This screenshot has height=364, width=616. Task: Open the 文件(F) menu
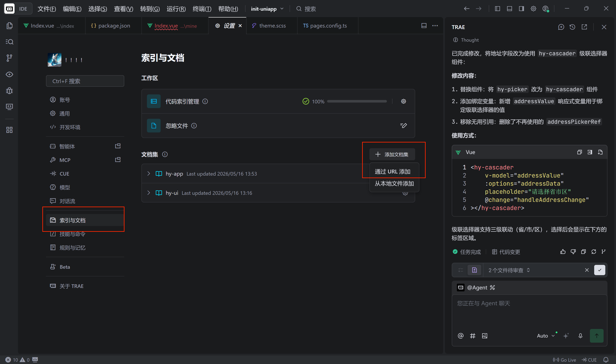click(x=47, y=9)
